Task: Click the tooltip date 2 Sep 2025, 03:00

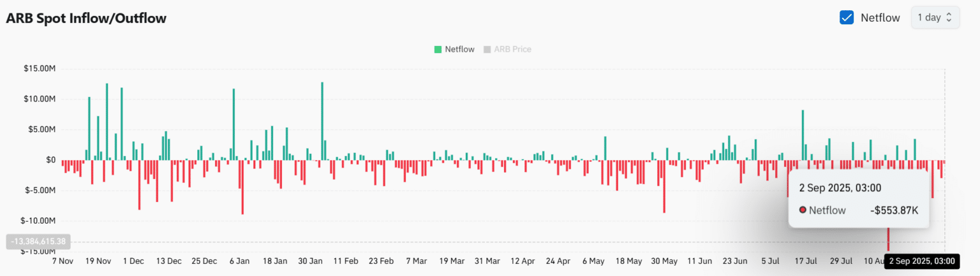Action: [x=840, y=187]
